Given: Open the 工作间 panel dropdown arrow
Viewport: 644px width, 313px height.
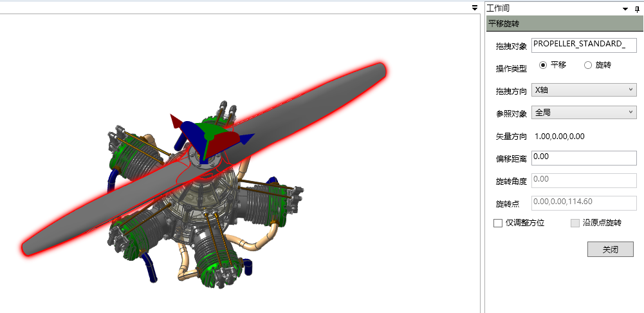Looking at the screenshot, I should tap(625, 8).
